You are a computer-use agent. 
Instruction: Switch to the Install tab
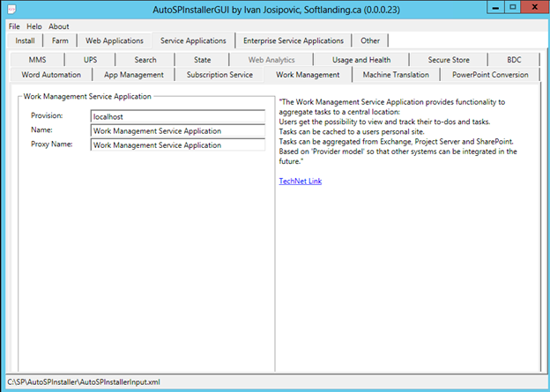[26, 41]
